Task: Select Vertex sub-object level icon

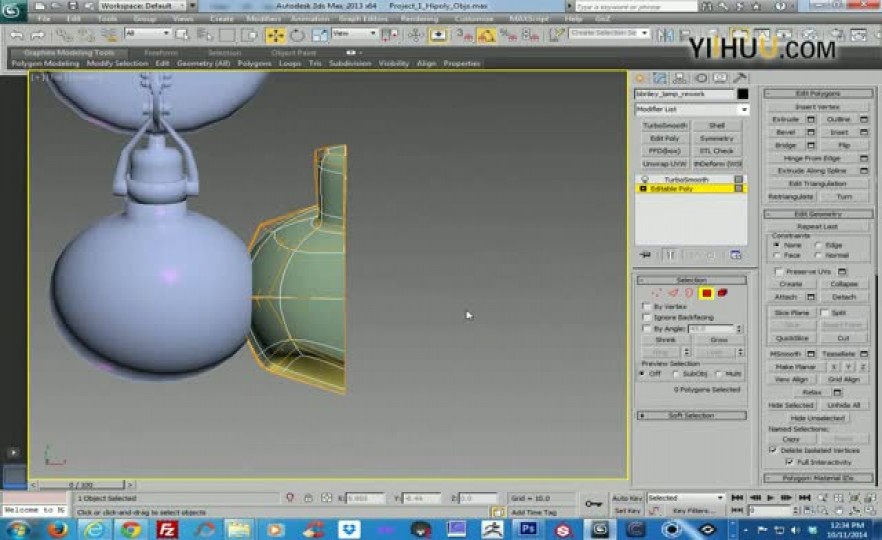Action: pos(656,293)
